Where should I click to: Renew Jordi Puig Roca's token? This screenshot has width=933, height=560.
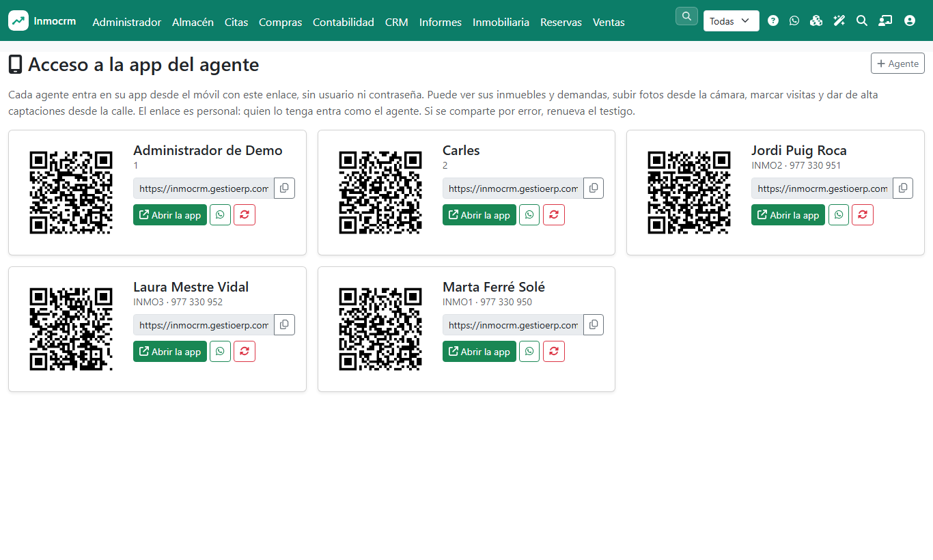tap(863, 215)
